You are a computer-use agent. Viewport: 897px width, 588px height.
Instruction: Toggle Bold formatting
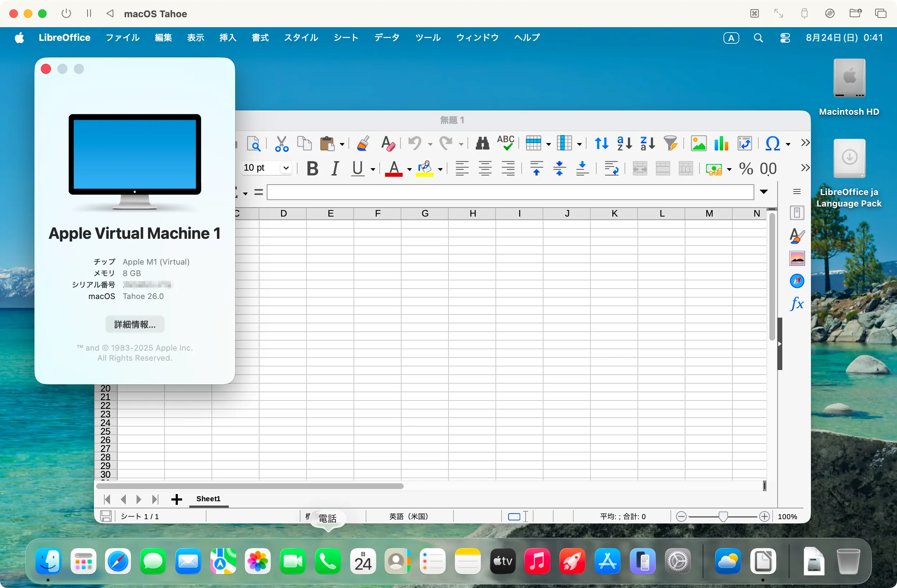click(x=312, y=169)
